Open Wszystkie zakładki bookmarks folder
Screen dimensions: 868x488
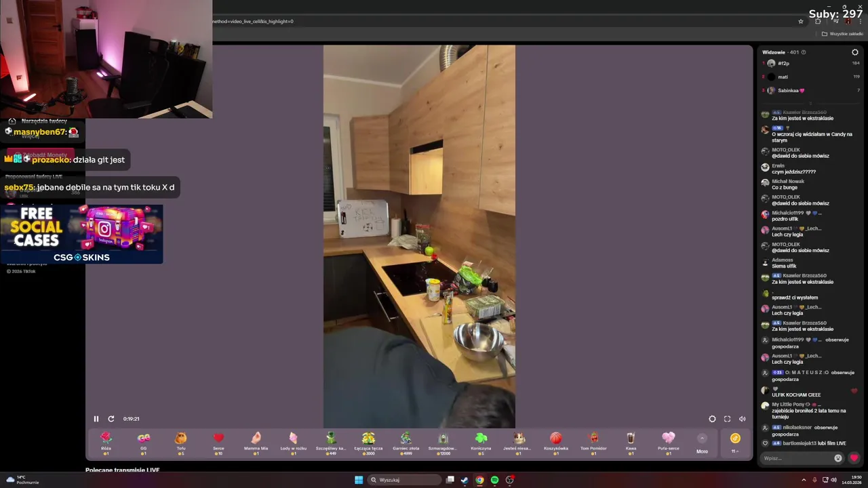[842, 34]
